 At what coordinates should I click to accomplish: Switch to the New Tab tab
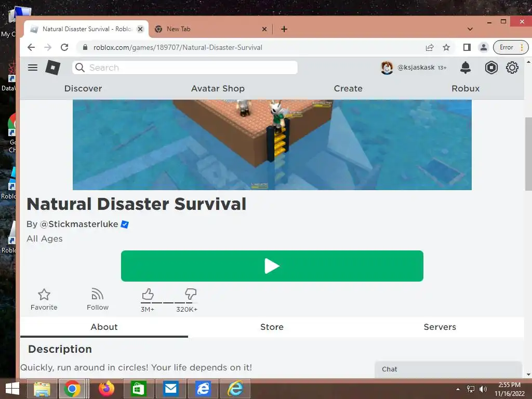[210, 29]
